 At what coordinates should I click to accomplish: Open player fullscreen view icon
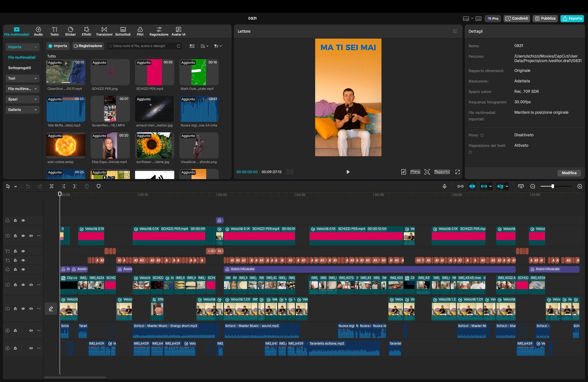(457, 172)
